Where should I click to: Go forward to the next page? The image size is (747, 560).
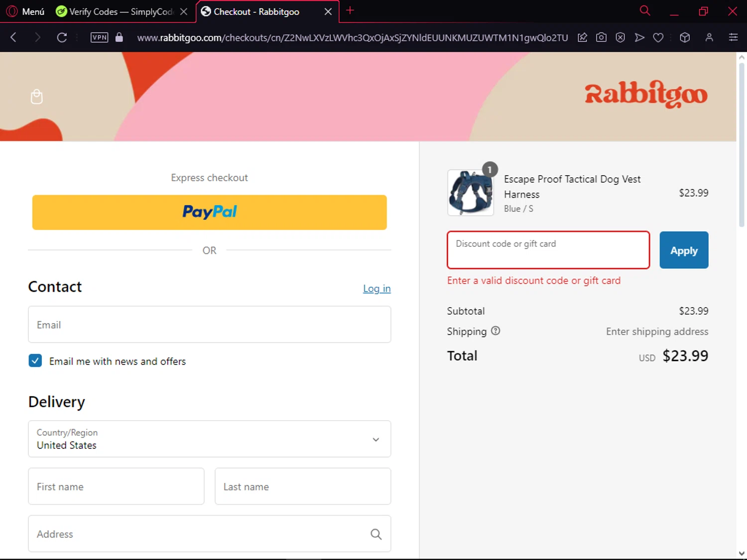(37, 37)
